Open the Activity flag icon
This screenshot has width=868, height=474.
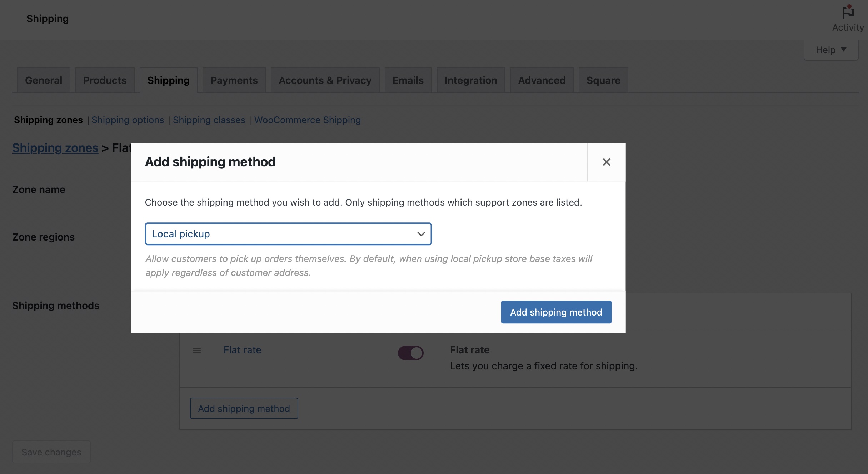(848, 13)
